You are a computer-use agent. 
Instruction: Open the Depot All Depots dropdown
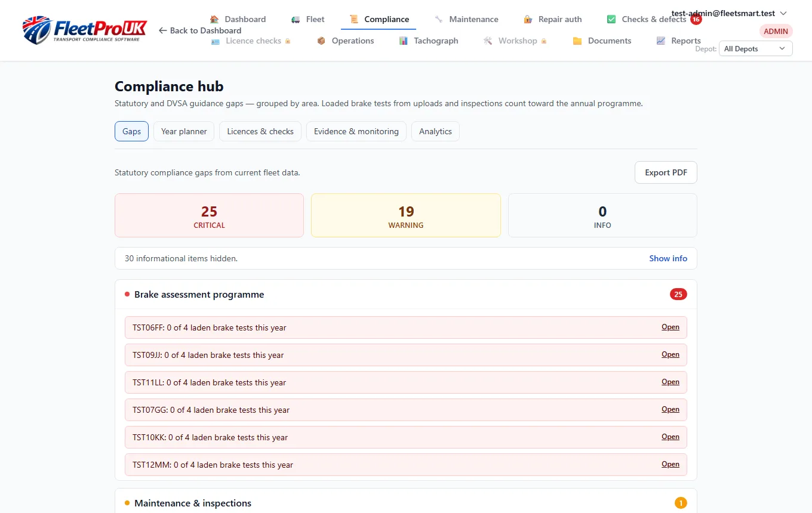(x=755, y=49)
